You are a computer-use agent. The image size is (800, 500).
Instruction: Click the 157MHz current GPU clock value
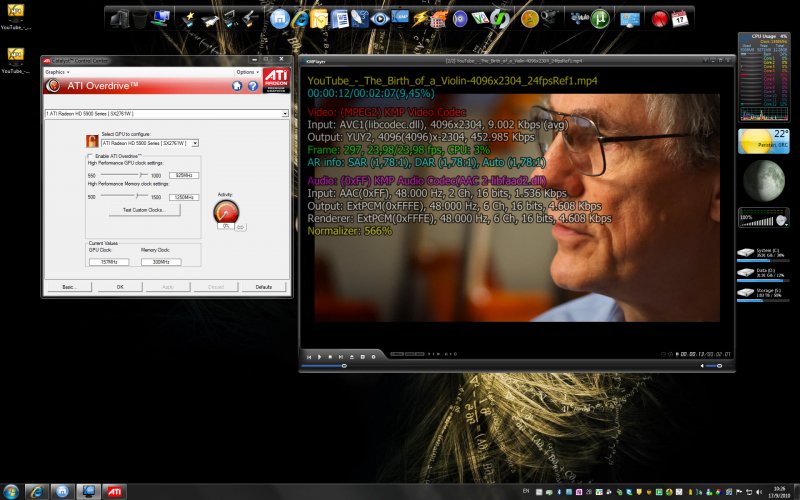[109, 262]
